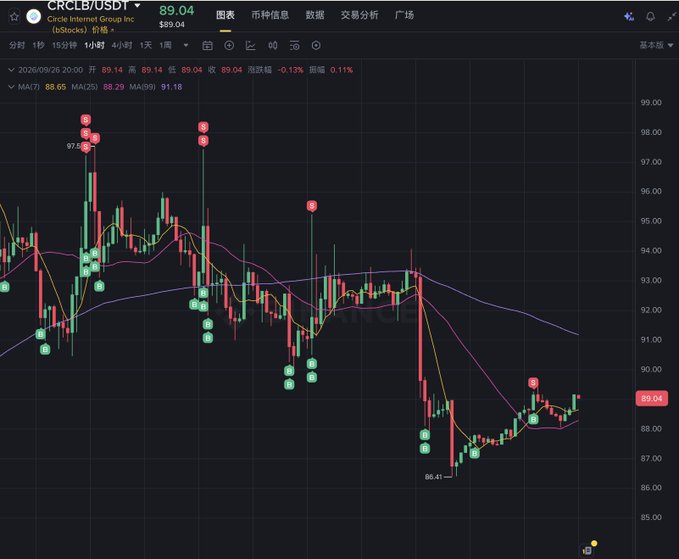
Task: Click the red 89.04 current price tag
Action: [x=652, y=398]
